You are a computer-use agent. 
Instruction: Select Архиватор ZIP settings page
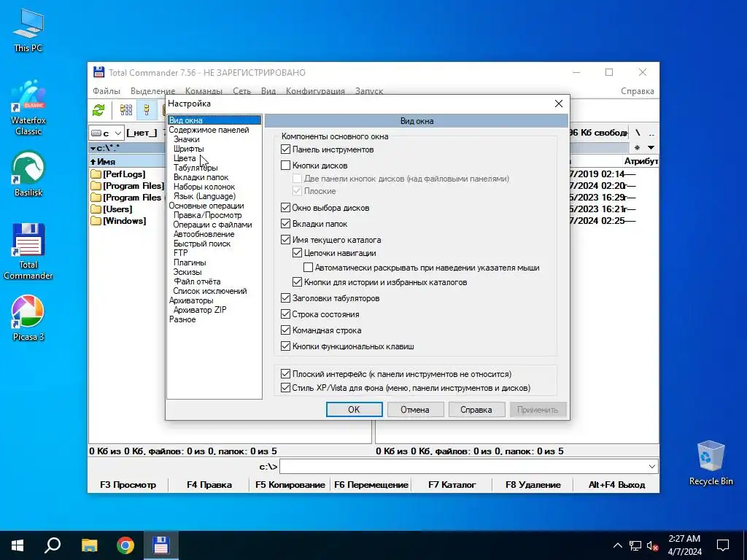click(x=200, y=310)
